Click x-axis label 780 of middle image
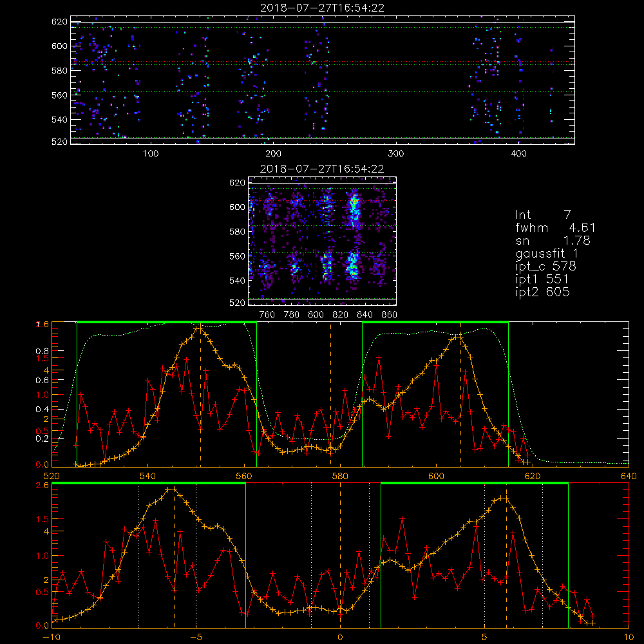Image resolution: width=644 pixels, height=644 pixels. pyautogui.click(x=292, y=315)
